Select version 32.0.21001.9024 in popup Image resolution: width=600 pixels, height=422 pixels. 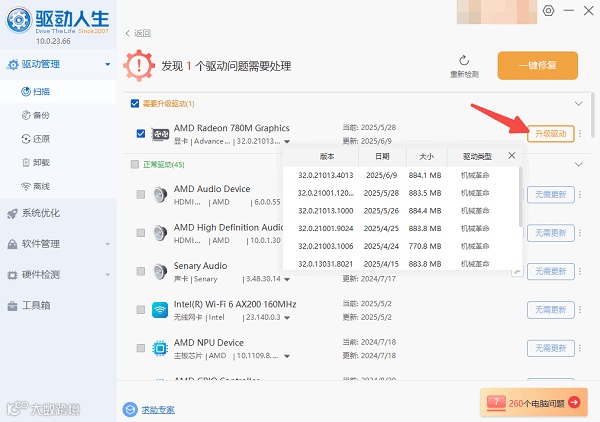click(401, 228)
